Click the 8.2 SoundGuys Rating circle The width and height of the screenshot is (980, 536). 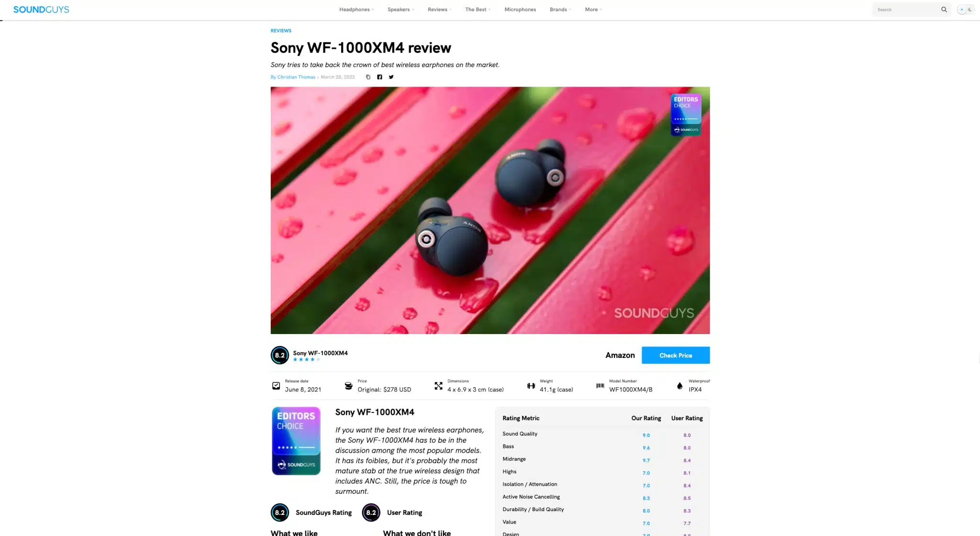tap(280, 513)
